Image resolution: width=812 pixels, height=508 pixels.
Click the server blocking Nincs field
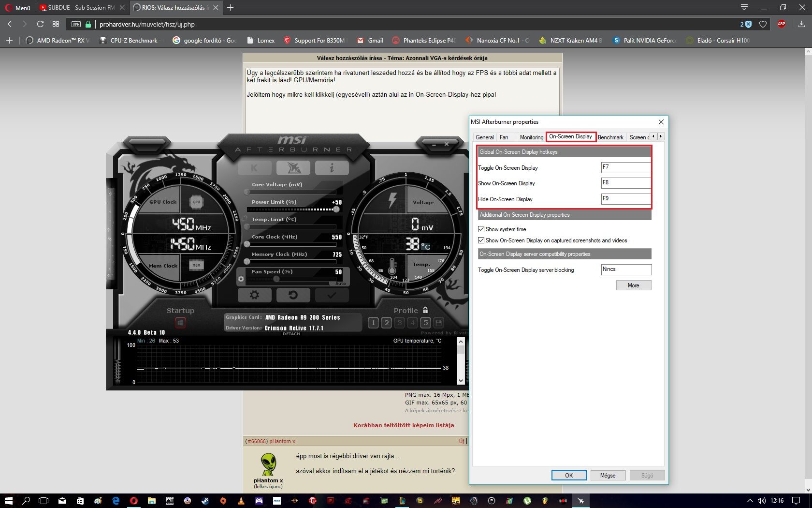(626, 269)
